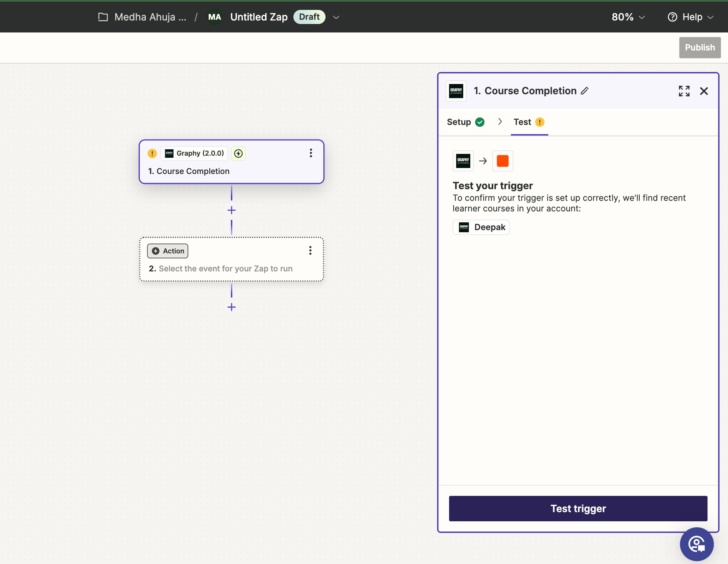The height and width of the screenshot is (564, 728).
Task: Click the lightning bolt instant trigger icon
Action: click(x=239, y=153)
